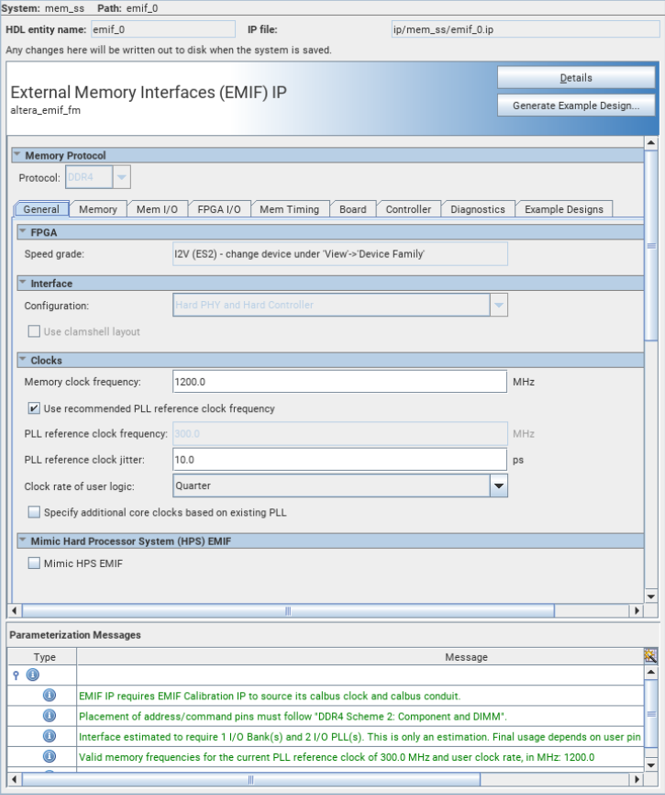Collapse the info message group toggle
Screen dimensions: 665x795
click(x=16, y=675)
